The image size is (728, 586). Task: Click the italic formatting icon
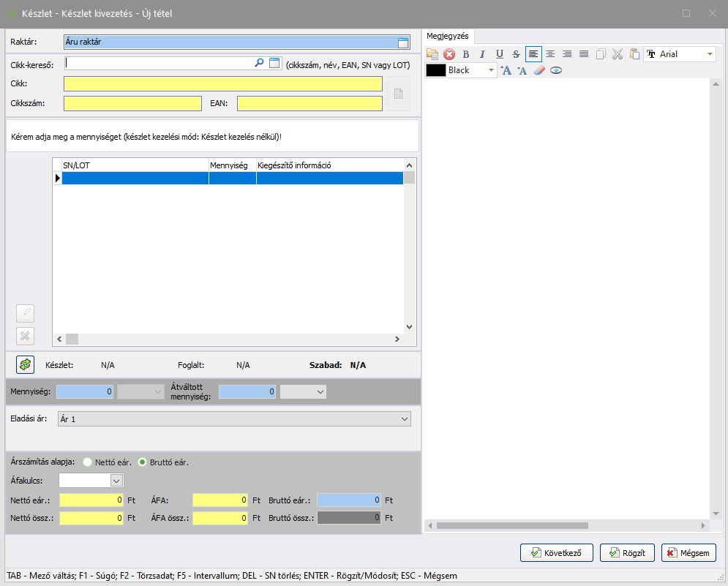pyautogui.click(x=482, y=54)
